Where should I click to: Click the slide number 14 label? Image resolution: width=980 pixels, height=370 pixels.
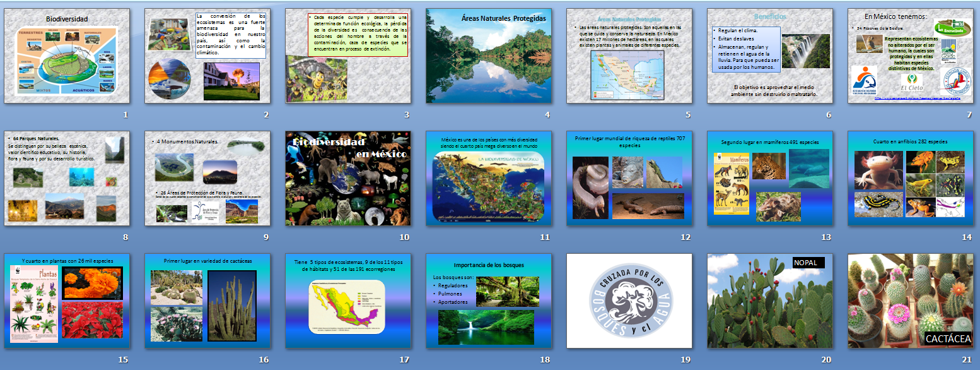pos(967,237)
